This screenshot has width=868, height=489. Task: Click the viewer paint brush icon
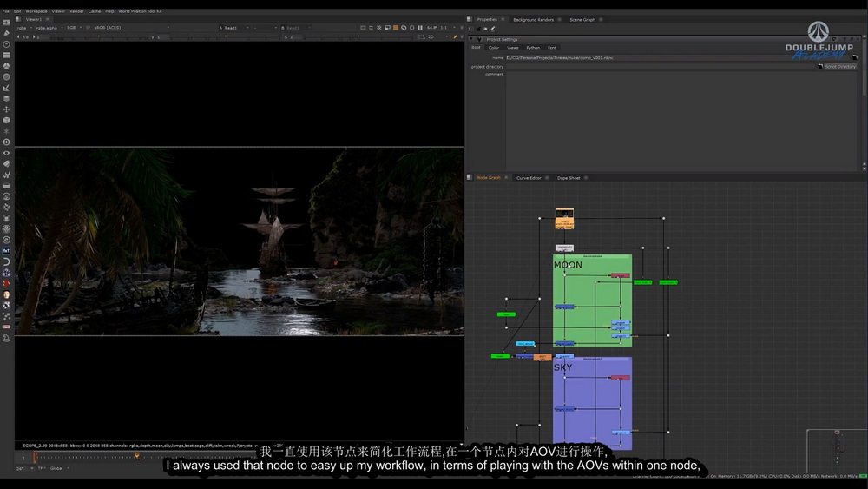pos(455,37)
